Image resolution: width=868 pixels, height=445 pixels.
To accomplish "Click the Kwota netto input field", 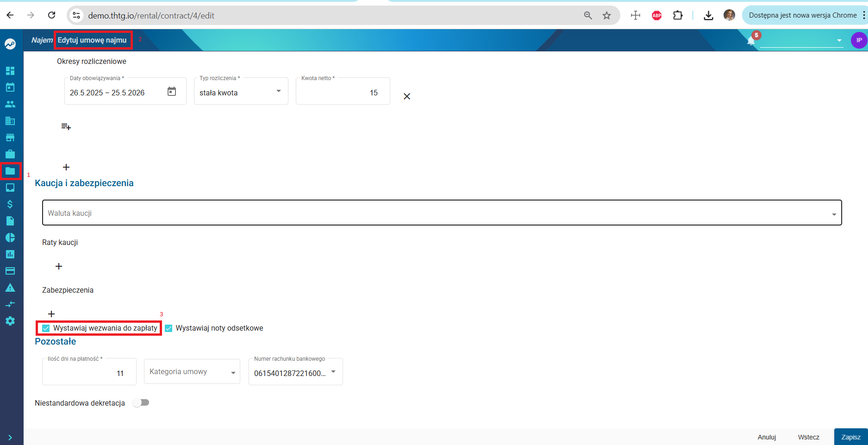I will coord(343,91).
